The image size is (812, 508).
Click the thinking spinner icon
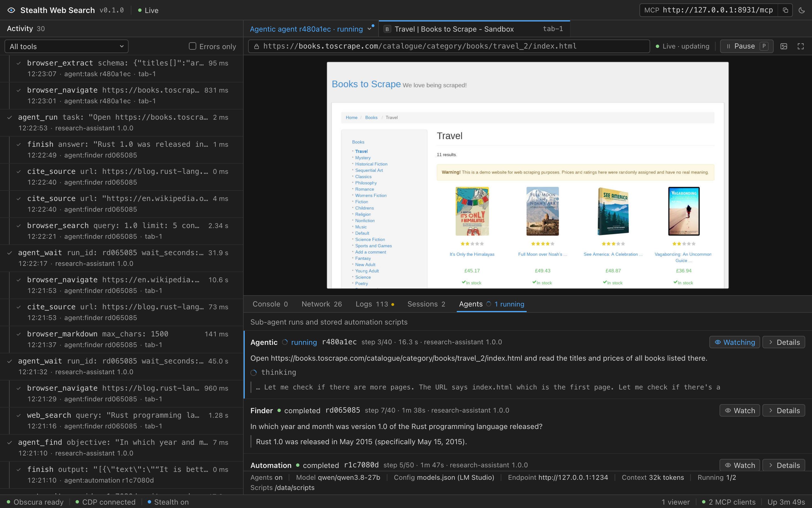[x=254, y=372]
